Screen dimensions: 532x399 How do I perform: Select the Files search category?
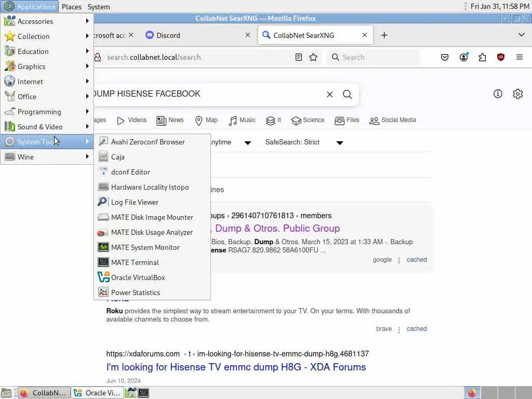[x=347, y=120]
